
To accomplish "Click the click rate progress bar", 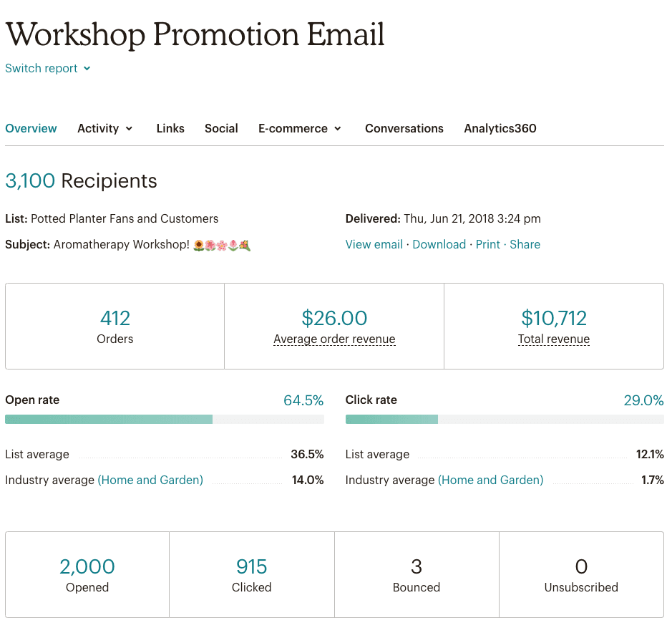I will pyautogui.click(x=505, y=419).
